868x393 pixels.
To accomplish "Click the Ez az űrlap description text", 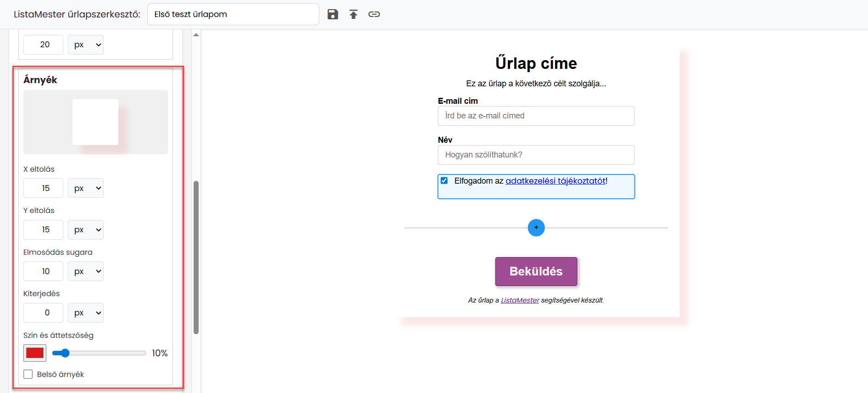I will pos(536,84).
